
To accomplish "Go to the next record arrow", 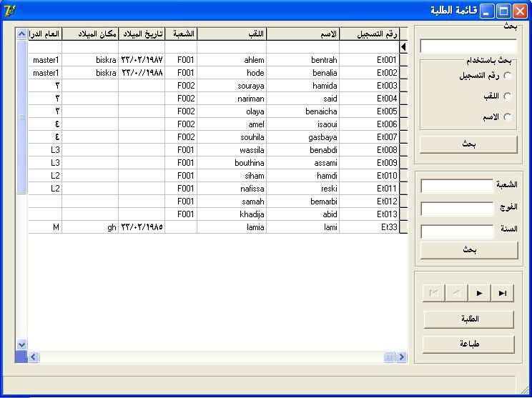I will pos(479,293).
